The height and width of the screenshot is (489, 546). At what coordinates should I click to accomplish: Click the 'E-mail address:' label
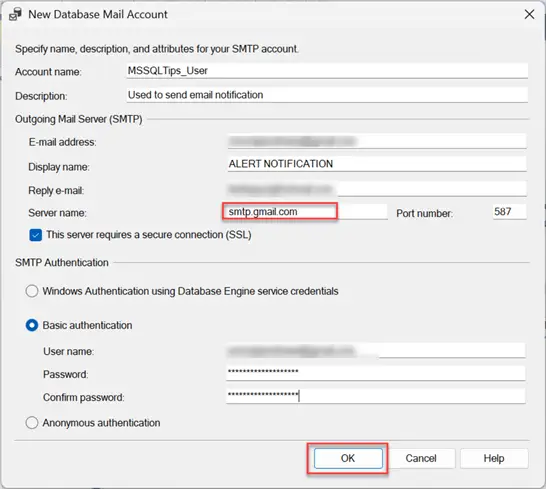(x=62, y=142)
